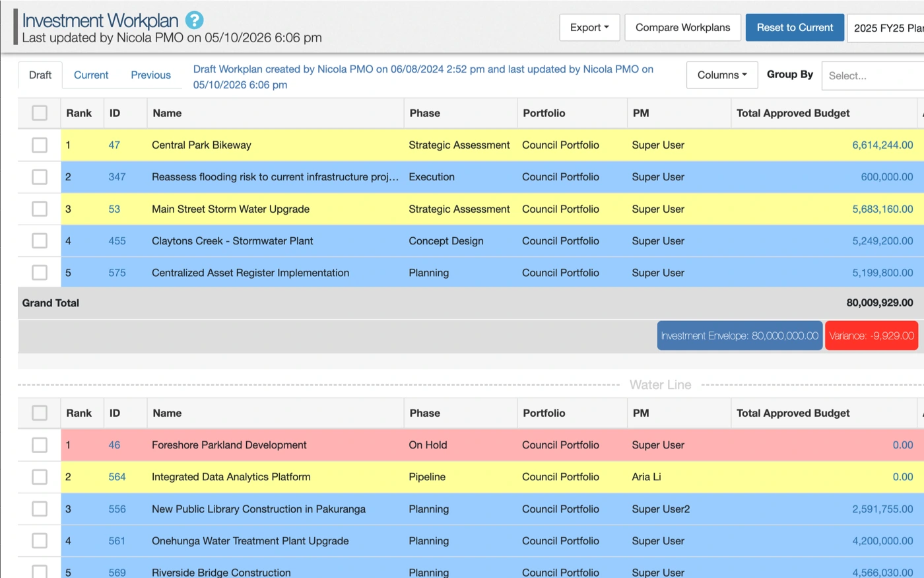Click Foreshore Parkland Development name
924x578 pixels.
point(229,445)
